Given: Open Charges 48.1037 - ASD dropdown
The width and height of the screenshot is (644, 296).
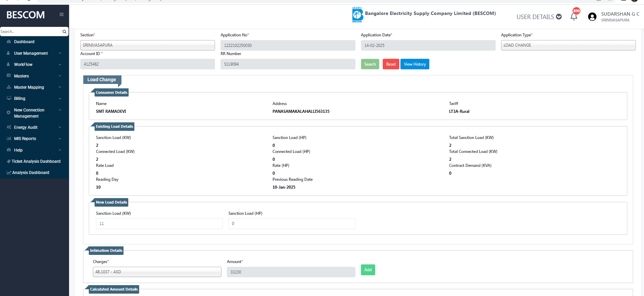Looking at the screenshot, I should coord(157,272).
